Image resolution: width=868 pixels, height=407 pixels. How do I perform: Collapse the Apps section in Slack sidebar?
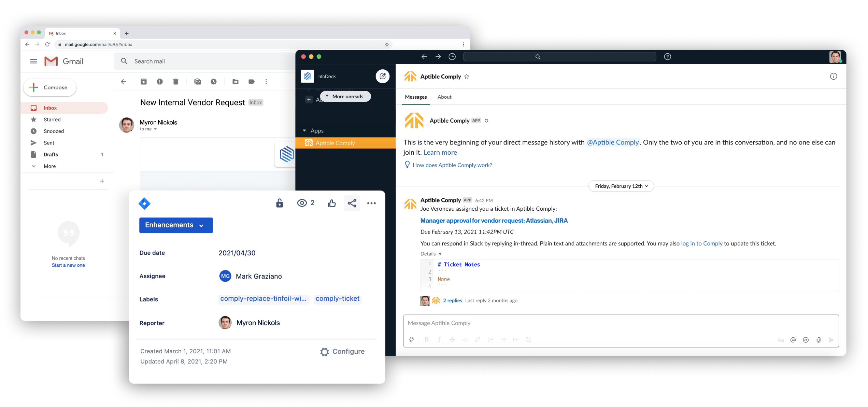[304, 131]
